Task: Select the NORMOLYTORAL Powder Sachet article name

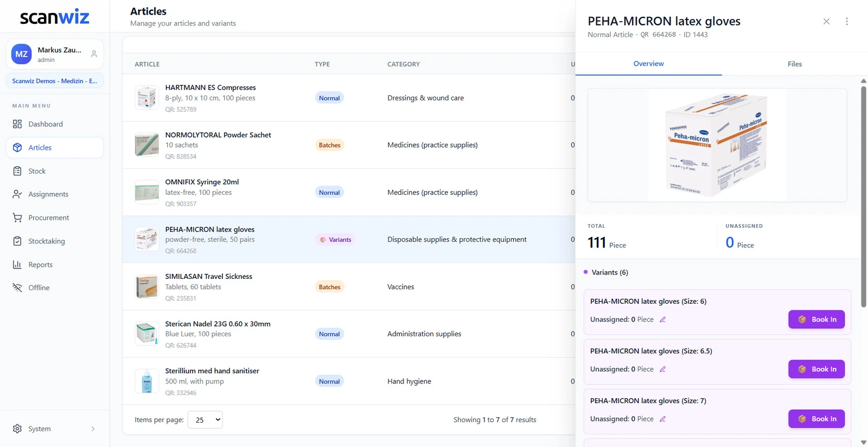Action: pyautogui.click(x=218, y=135)
